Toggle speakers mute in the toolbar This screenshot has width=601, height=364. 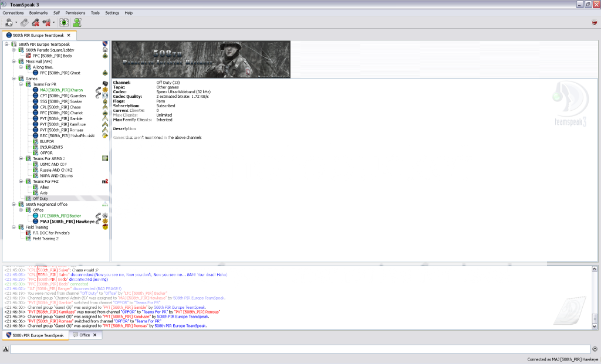point(46,22)
